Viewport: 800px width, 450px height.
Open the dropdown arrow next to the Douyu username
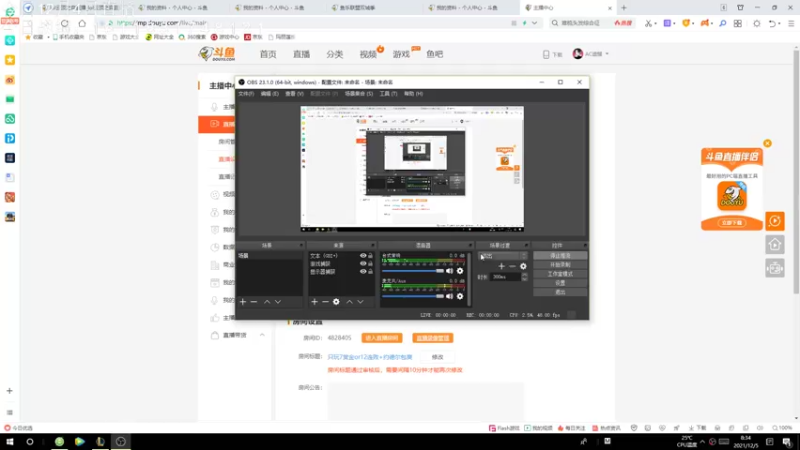pos(607,54)
